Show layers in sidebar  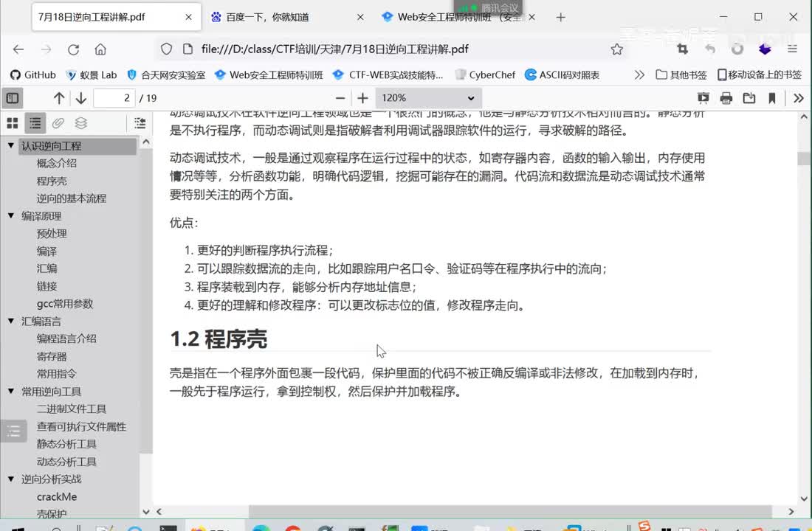click(80, 123)
